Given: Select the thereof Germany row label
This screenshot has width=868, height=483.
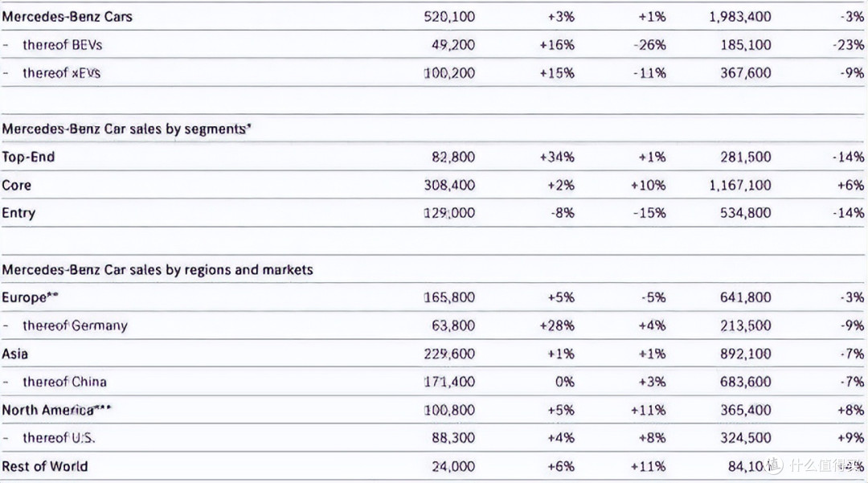Looking at the screenshot, I should click(75, 325).
